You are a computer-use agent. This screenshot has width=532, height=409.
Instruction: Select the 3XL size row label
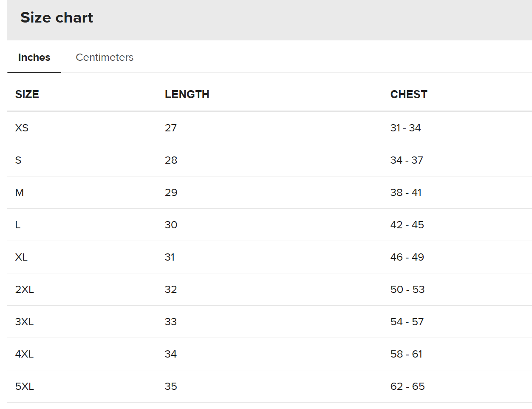25,322
